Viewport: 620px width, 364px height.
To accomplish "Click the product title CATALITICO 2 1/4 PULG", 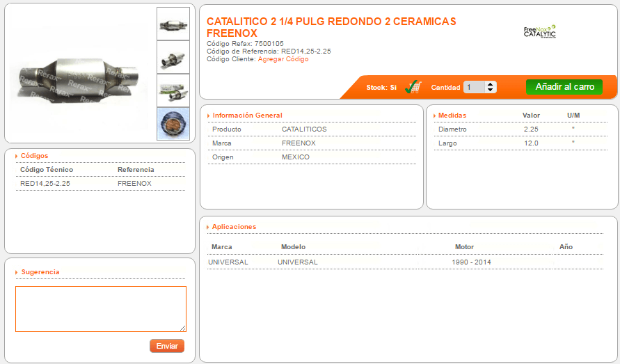I will pyautogui.click(x=331, y=27).
